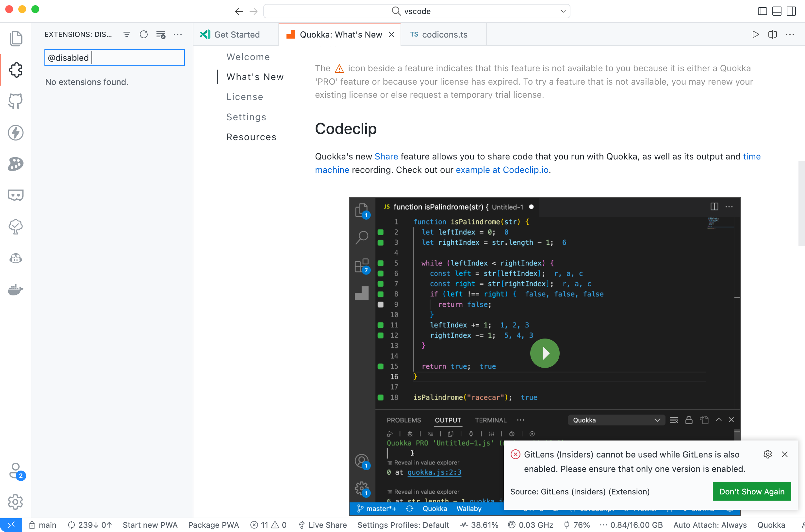The height and width of the screenshot is (532, 805).
Task: Play the Codeclip video preview
Action: pos(545,353)
